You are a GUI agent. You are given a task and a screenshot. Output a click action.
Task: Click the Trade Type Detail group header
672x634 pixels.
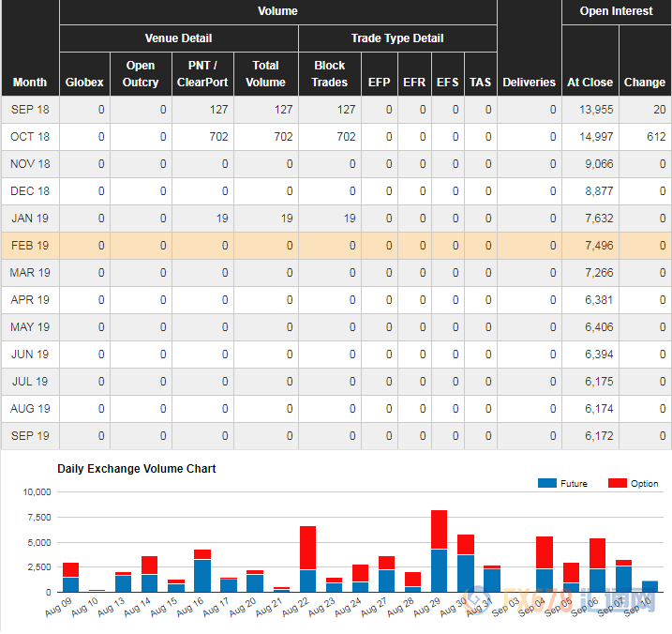coord(397,38)
